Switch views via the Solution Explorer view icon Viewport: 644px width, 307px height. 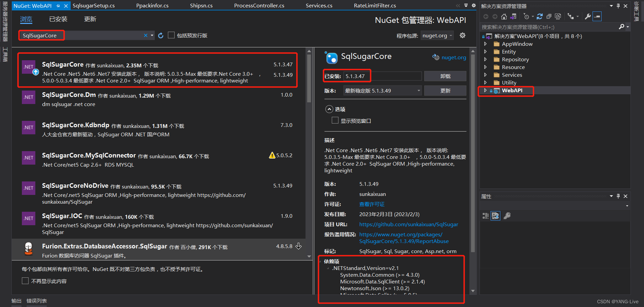click(x=513, y=16)
